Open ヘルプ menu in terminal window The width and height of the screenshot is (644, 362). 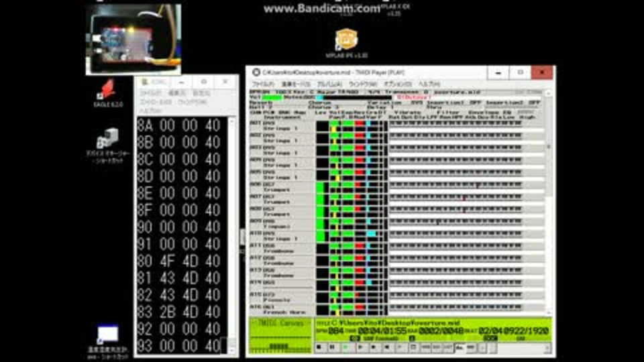[150, 111]
